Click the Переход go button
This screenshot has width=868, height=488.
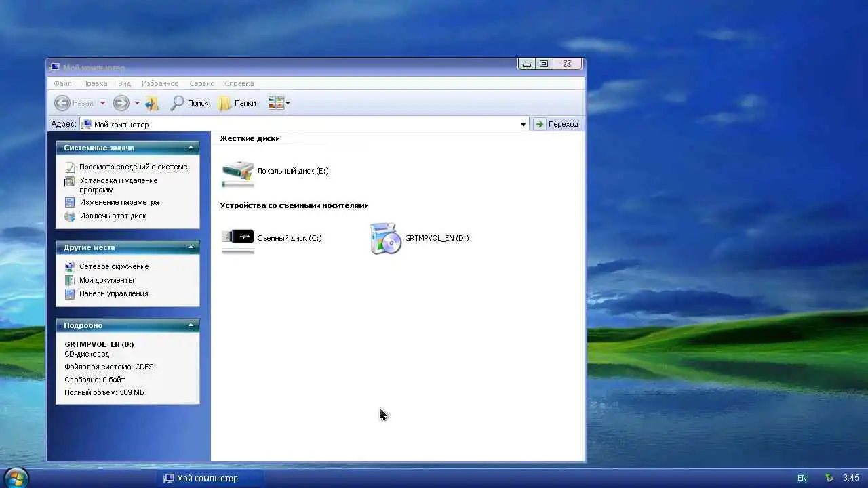click(556, 124)
